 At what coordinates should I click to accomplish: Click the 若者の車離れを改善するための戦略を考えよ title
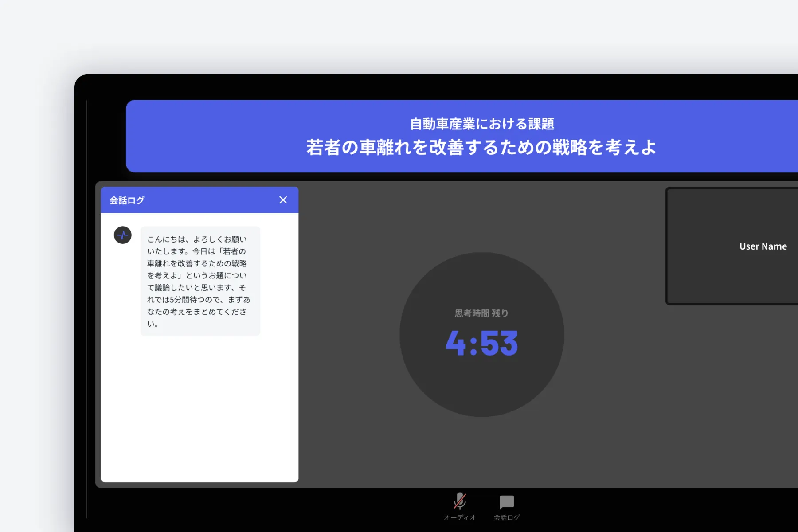coord(481,147)
